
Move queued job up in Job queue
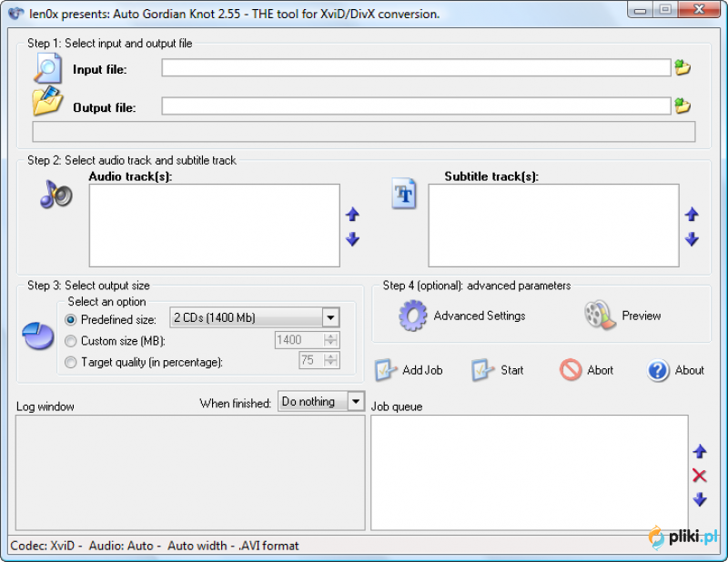[x=700, y=451]
